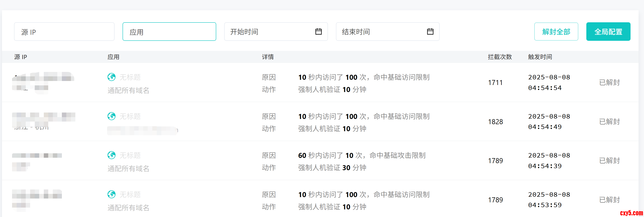Screen dimensions: 644x217
Task: Click 已解封 status for 04:54:39 row
Action: pos(609,161)
